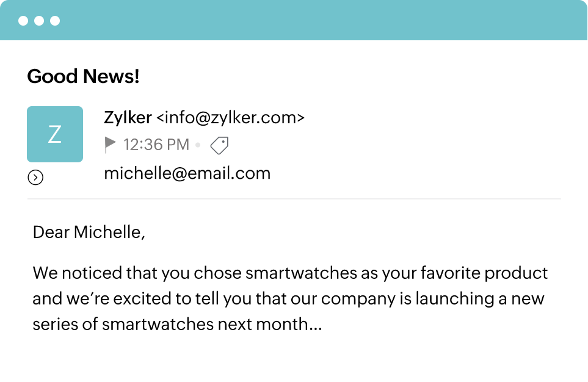Screen dimensions: 588x382
Task: Click the Z sender avatar
Action: pyautogui.click(x=55, y=134)
